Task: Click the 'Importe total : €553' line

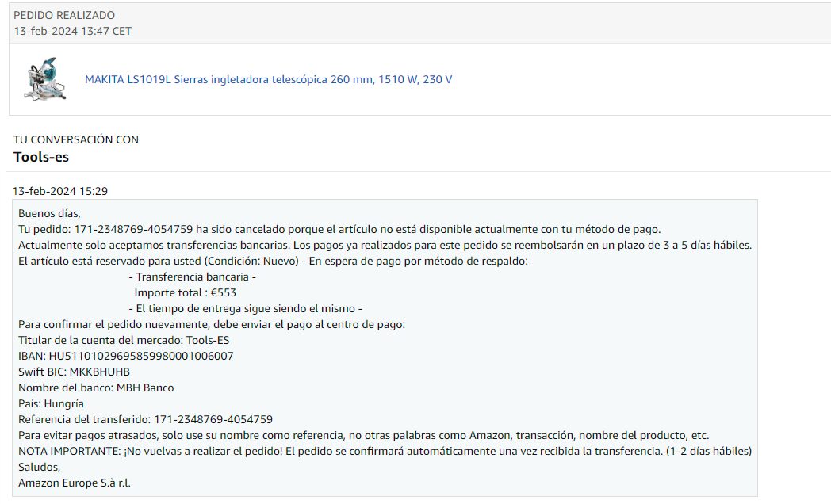Action: (185, 292)
